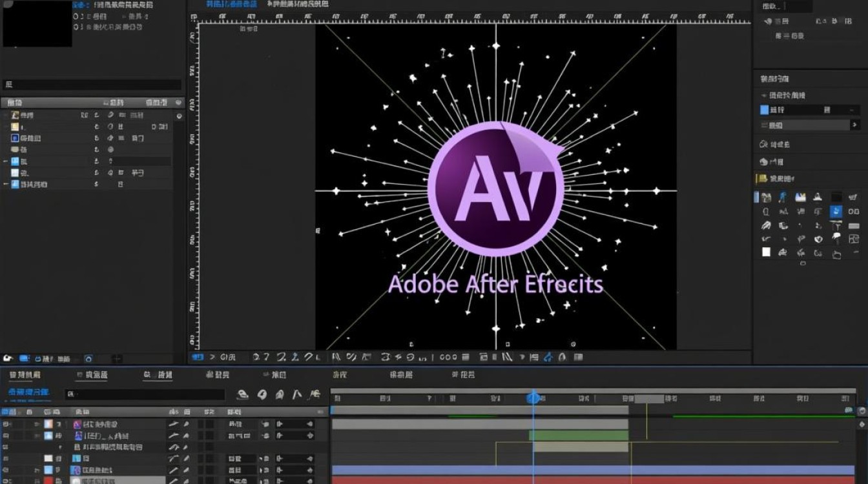Click the blue highlighted timecode text in timeline
868x484 pixels.
click(x=28, y=392)
